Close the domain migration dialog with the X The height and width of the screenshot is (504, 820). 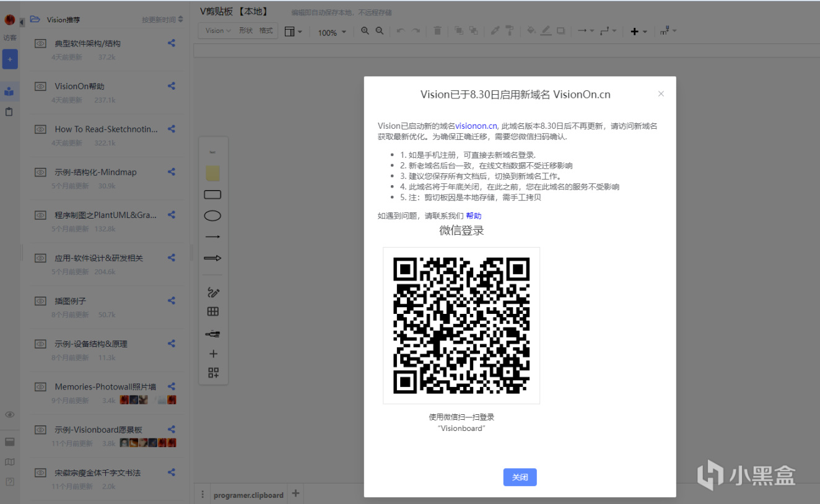click(661, 94)
